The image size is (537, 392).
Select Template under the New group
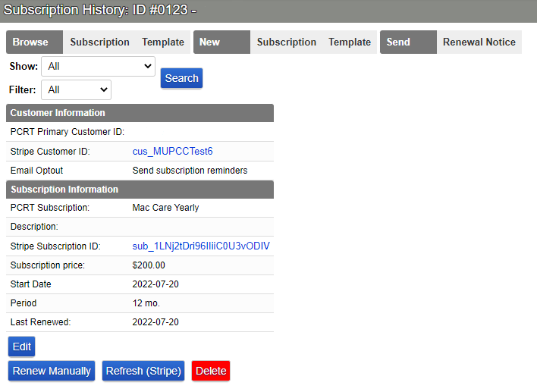tap(350, 42)
